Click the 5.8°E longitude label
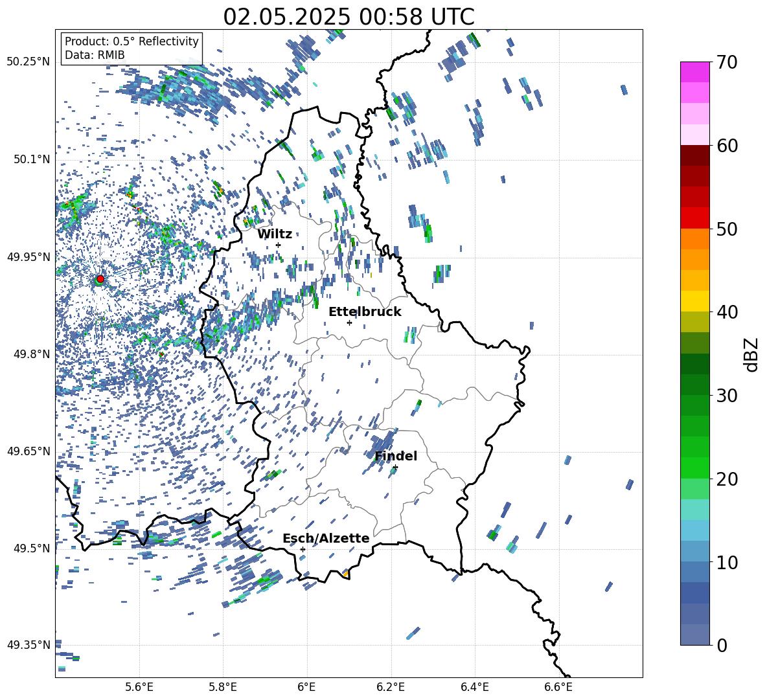This screenshot has height=700, width=767. (223, 687)
